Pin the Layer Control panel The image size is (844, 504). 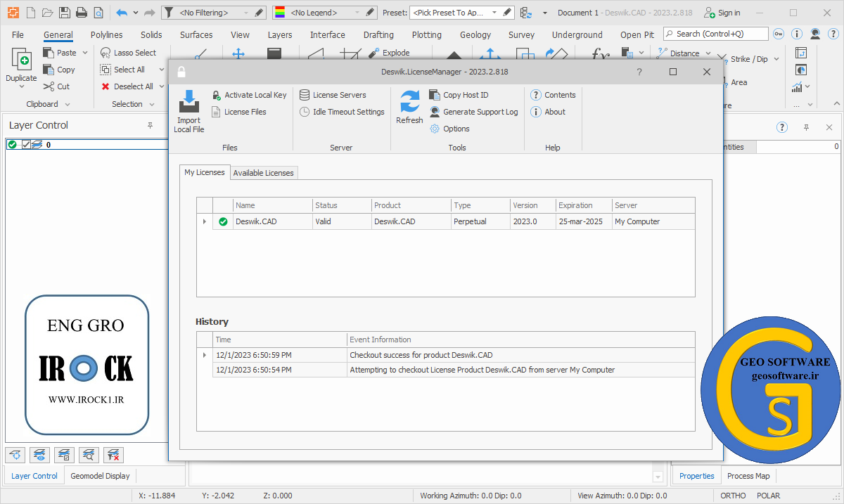(x=150, y=125)
